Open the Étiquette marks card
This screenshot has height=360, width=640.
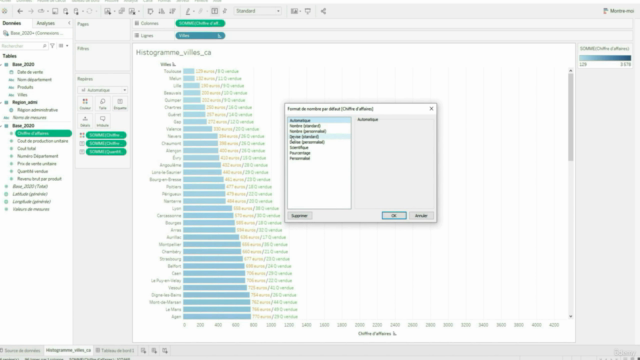[x=120, y=104]
